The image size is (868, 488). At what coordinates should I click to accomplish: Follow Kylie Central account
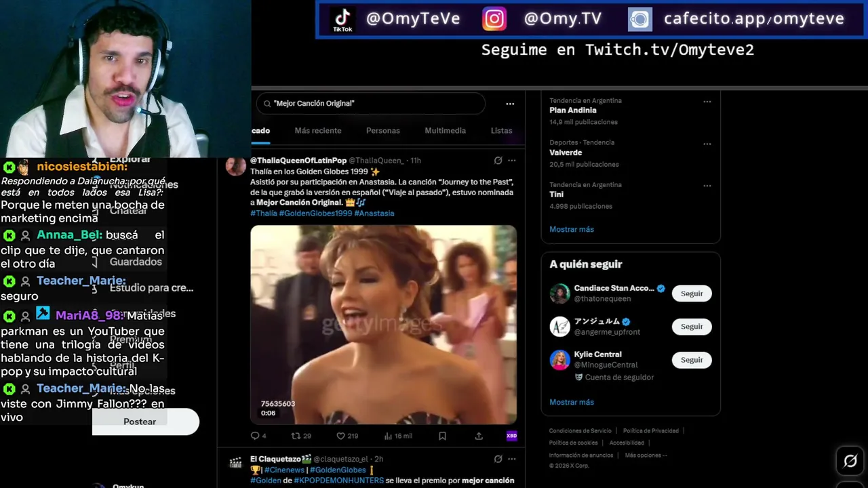(692, 360)
